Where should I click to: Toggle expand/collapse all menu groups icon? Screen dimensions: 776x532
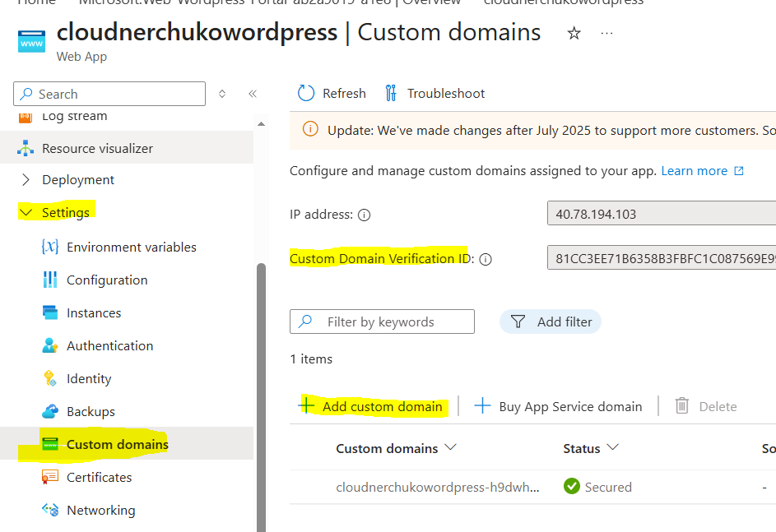point(222,94)
